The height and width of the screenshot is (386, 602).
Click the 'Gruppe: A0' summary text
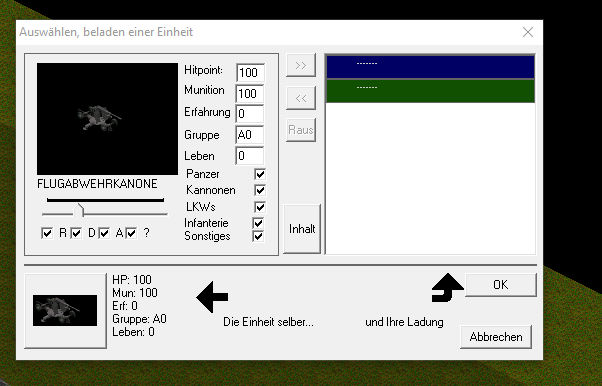point(139,319)
